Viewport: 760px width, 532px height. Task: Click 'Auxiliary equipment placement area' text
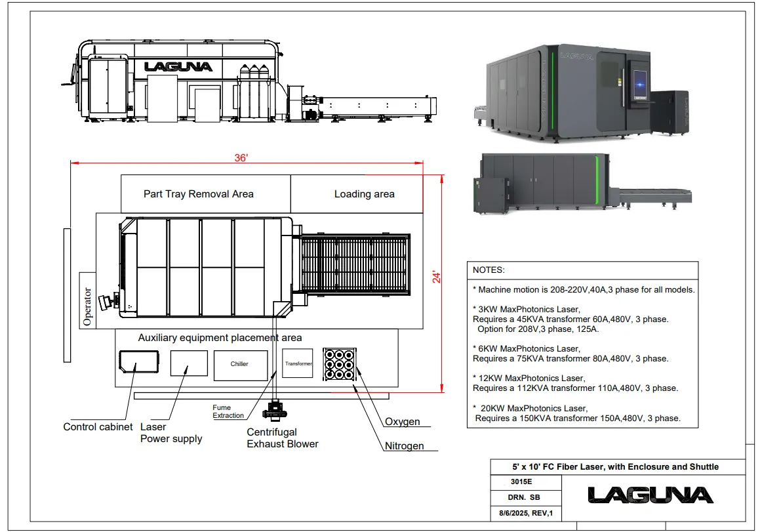click(x=220, y=338)
